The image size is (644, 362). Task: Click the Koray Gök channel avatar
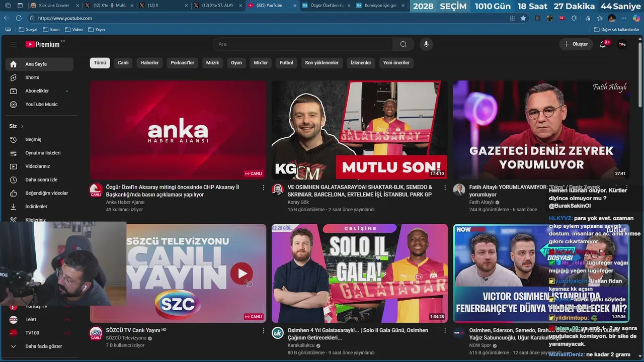coord(278,190)
